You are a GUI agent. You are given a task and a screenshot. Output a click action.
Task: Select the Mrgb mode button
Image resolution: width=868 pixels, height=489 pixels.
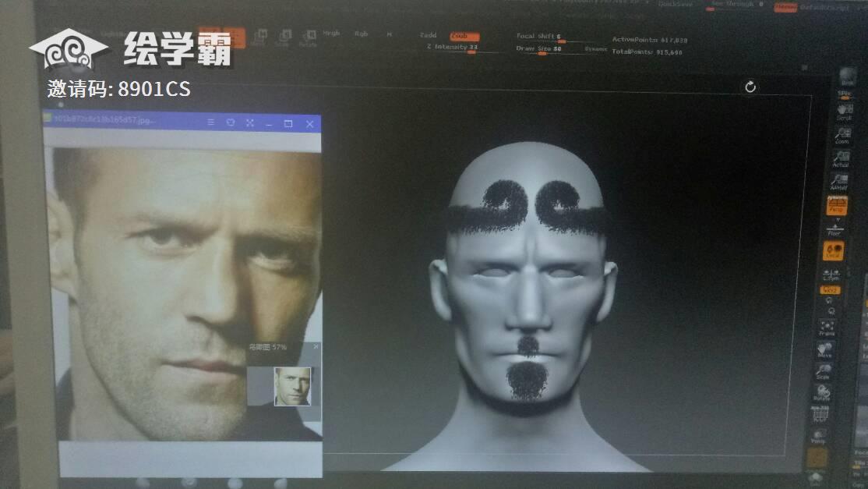[x=332, y=34]
